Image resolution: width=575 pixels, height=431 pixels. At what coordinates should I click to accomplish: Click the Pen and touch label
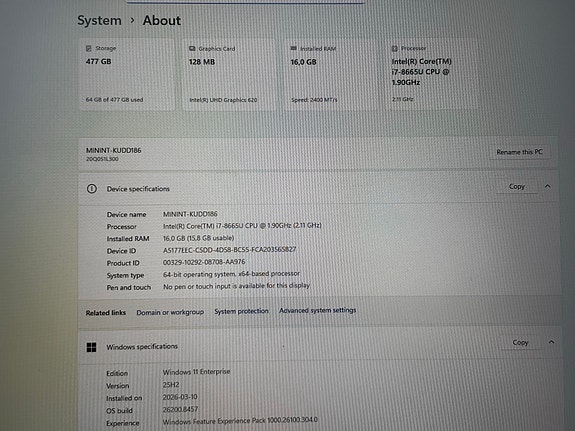[x=129, y=288]
